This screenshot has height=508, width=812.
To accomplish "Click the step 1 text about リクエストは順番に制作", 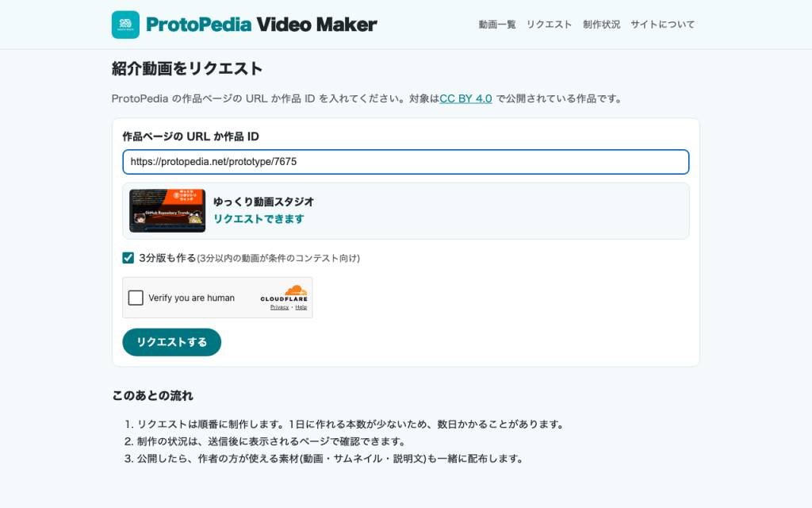I will click(x=350, y=424).
